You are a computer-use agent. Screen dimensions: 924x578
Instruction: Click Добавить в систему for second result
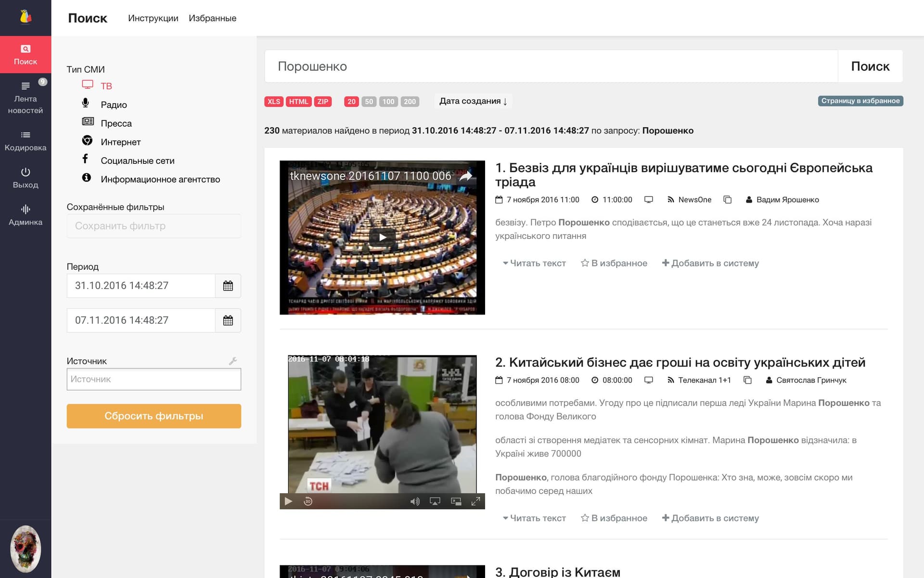point(710,518)
